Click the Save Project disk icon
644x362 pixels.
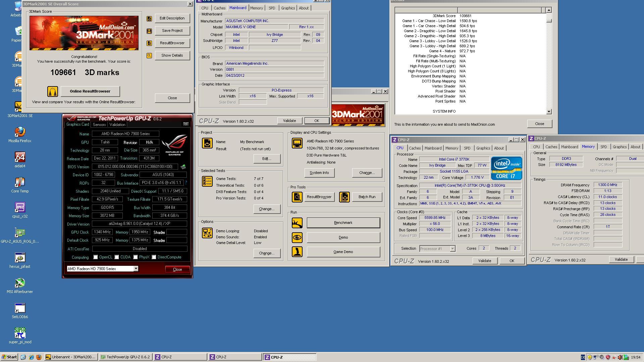coord(149,31)
